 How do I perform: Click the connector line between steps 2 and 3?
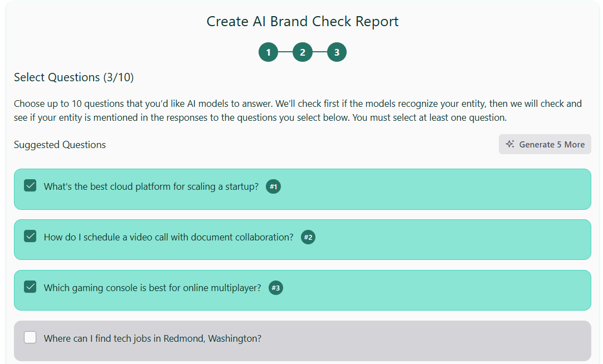[320, 52]
